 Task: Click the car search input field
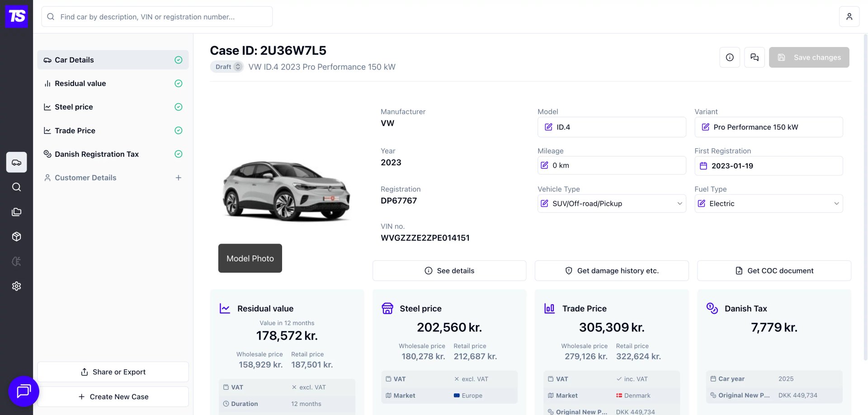pyautogui.click(x=157, y=17)
